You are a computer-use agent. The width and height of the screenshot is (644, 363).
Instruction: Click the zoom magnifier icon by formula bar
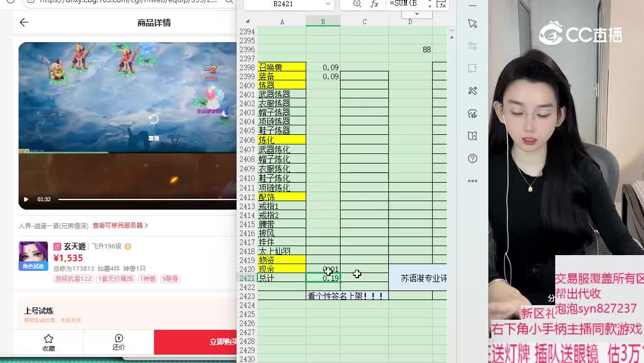tap(357, 4)
